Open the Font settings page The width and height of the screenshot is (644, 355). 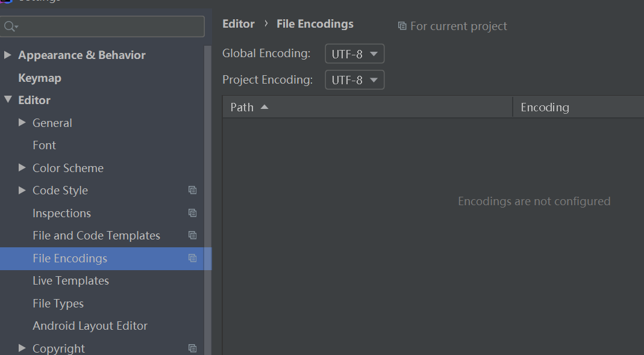pos(44,145)
